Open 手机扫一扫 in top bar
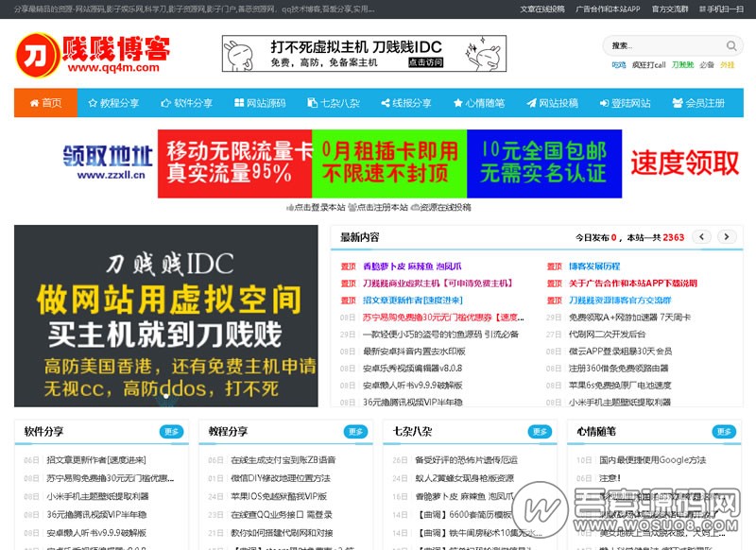756x550 pixels. (720, 9)
